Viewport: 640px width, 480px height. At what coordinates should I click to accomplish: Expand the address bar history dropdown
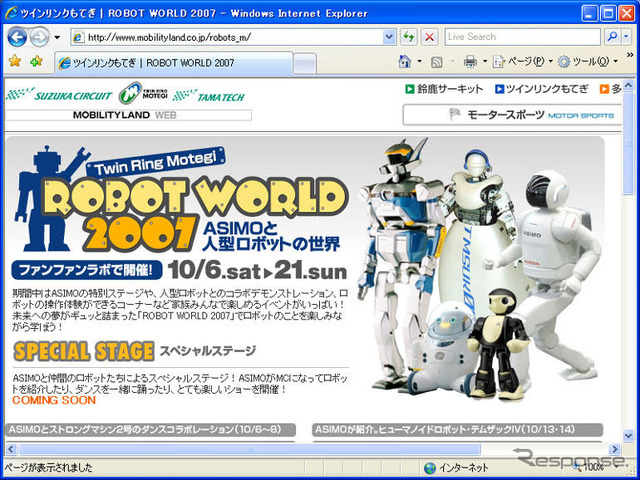click(x=389, y=38)
